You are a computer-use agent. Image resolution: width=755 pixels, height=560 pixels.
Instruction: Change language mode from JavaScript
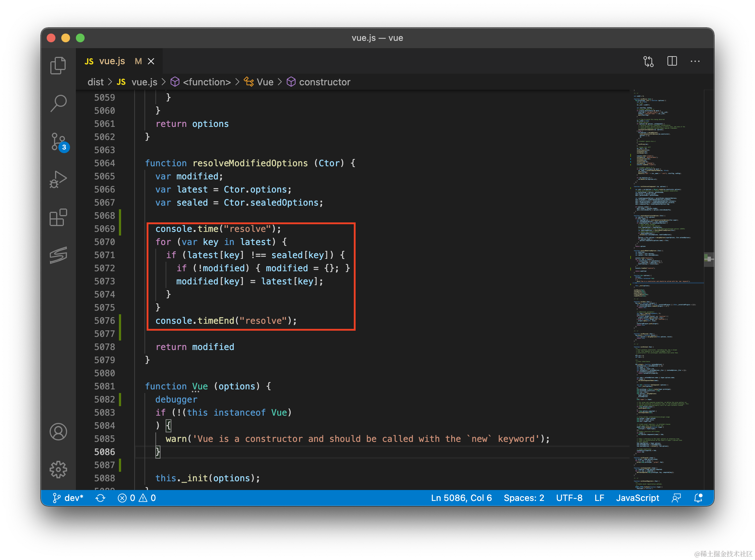[637, 498]
